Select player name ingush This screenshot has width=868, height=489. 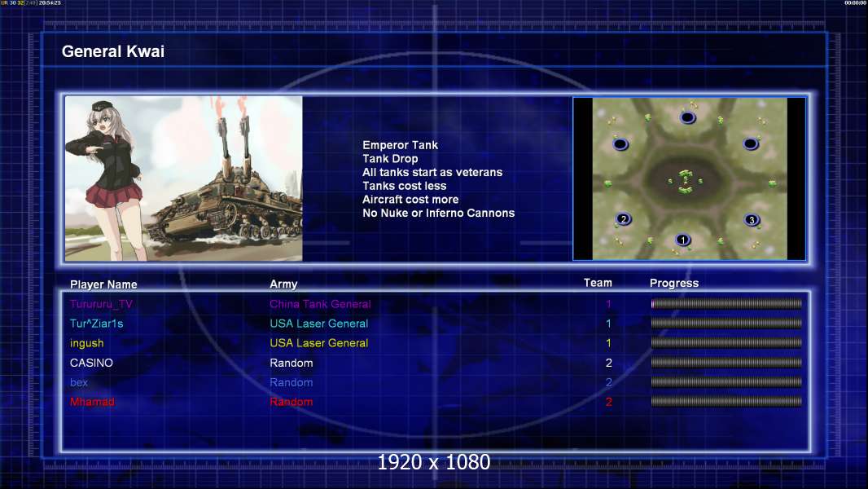click(x=87, y=343)
